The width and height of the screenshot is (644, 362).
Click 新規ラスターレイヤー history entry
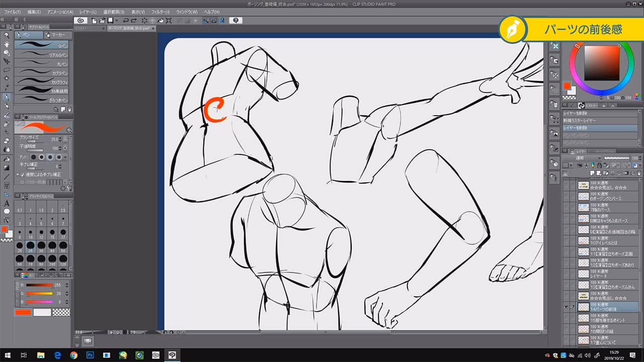click(x=600, y=121)
